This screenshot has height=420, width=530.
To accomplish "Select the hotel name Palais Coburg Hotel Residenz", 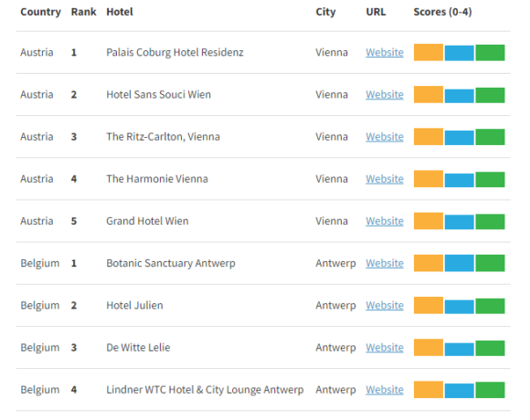I will point(175,52).
